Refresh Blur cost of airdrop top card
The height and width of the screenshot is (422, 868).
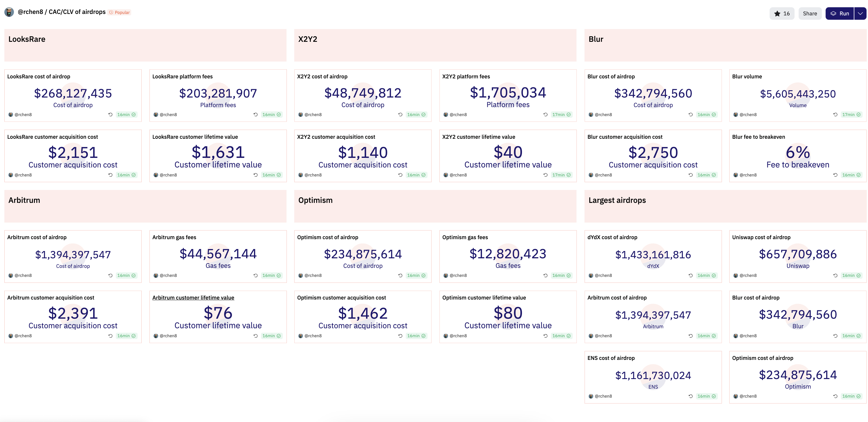coord(690,115)
